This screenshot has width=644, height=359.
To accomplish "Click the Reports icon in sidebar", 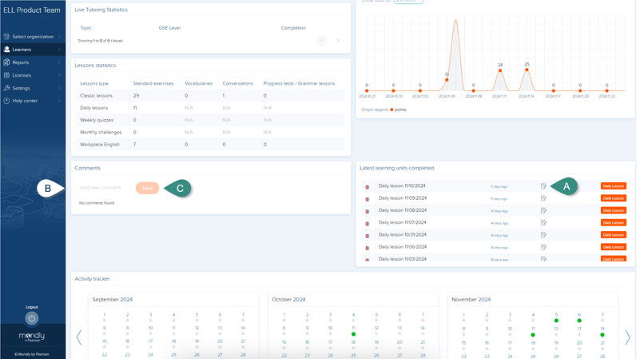I will coord(7,62).
